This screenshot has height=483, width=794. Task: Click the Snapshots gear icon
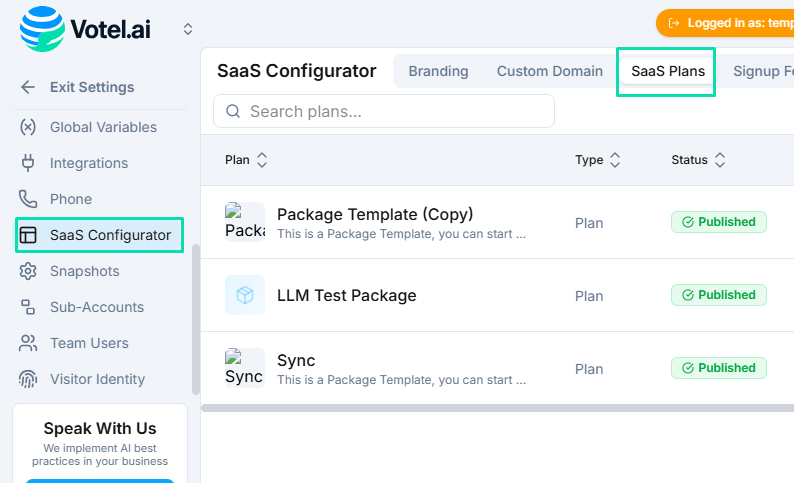point(28,271)
